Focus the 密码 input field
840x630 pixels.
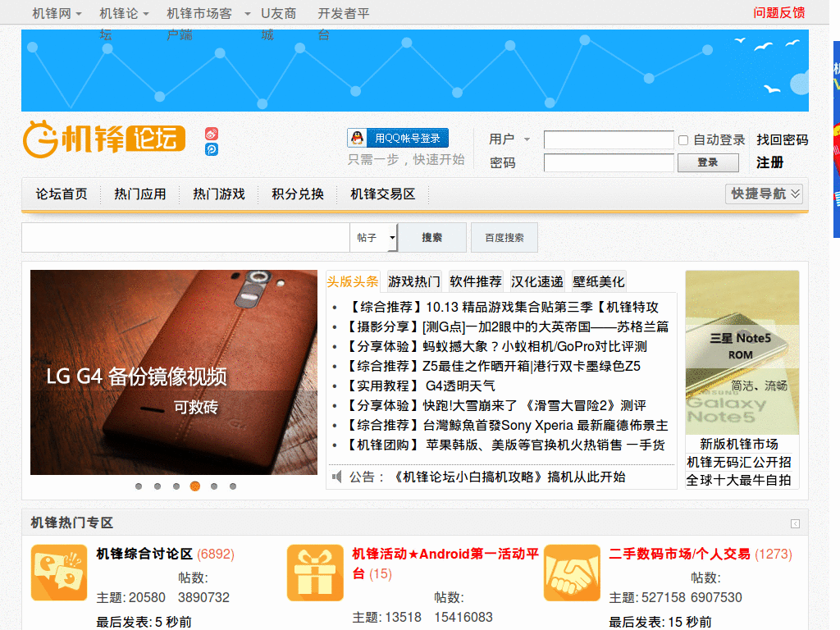click(x=609, y=162)
